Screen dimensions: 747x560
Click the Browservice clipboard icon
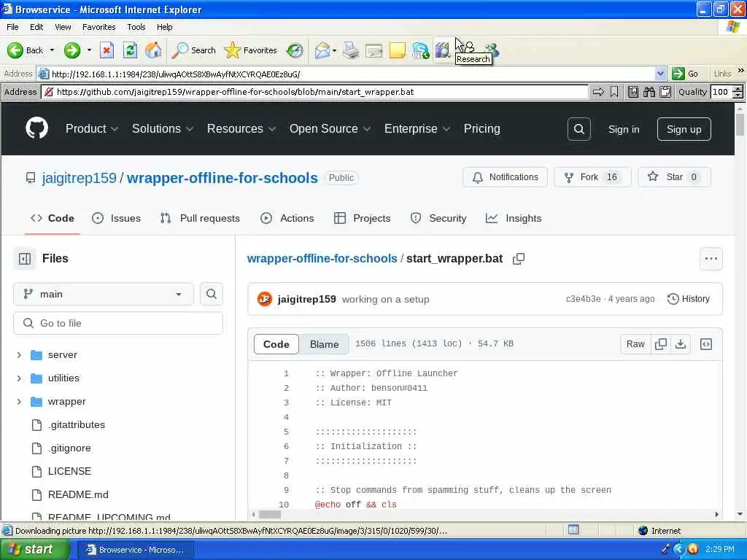[x=665, y=92]
